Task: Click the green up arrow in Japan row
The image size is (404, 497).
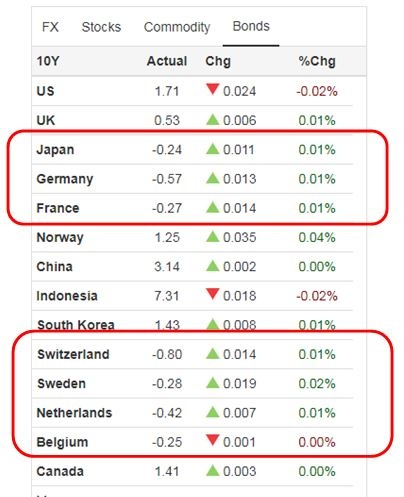Action: click(212, 149)
